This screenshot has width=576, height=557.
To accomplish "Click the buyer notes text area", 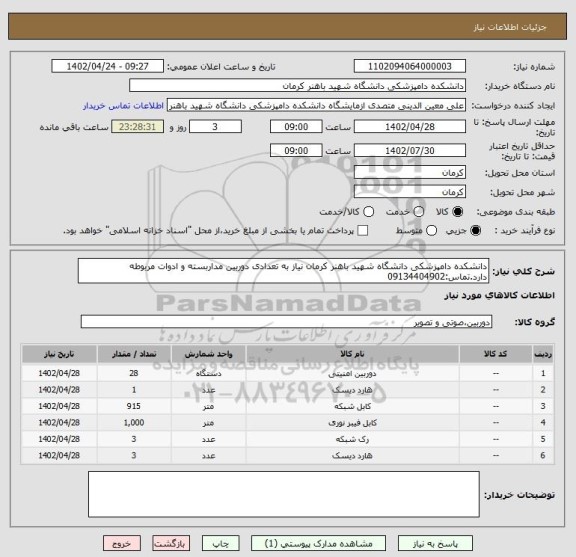I will (284, 494).
